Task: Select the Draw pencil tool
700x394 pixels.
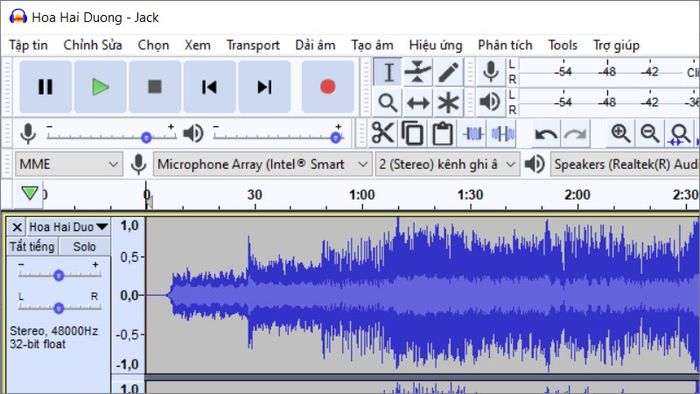Action: coord(448,72)
